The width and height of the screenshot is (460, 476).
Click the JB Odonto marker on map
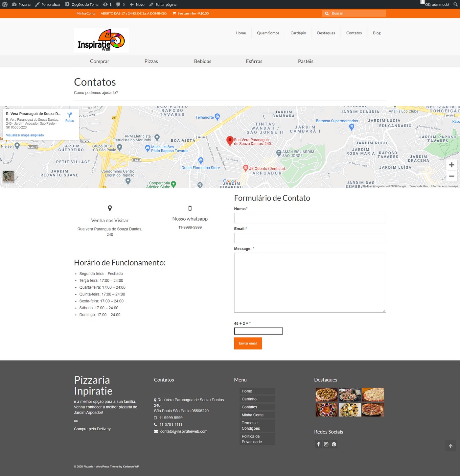coord(245,168)
